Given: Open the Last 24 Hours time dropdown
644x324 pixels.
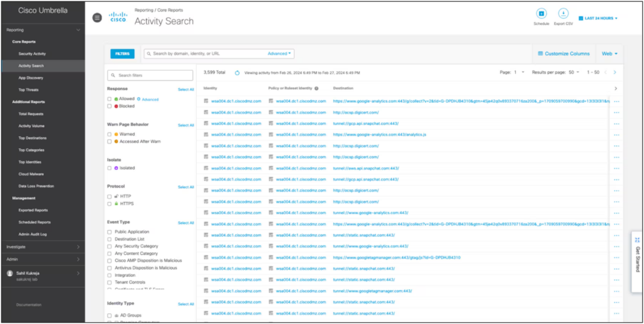Looking at the screenshot, I should [x=598, y=18].
